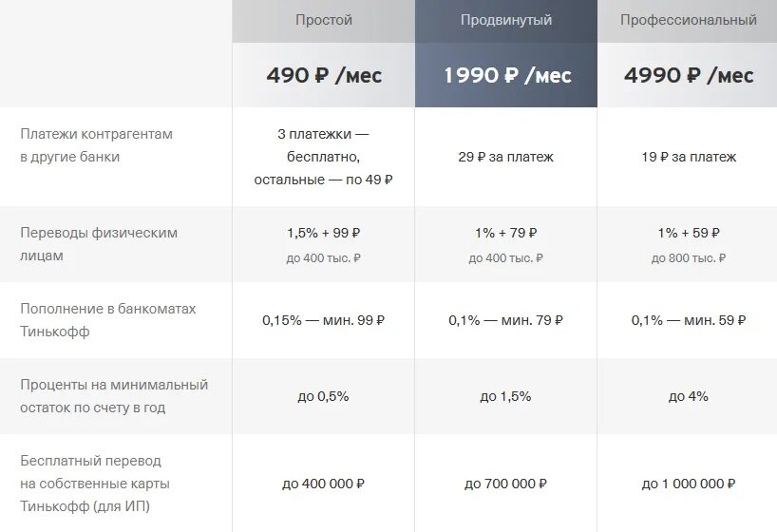Screen dimensions: 777x532
Task: Select the Простой tariff column header
Action: [x=324, y=20]
